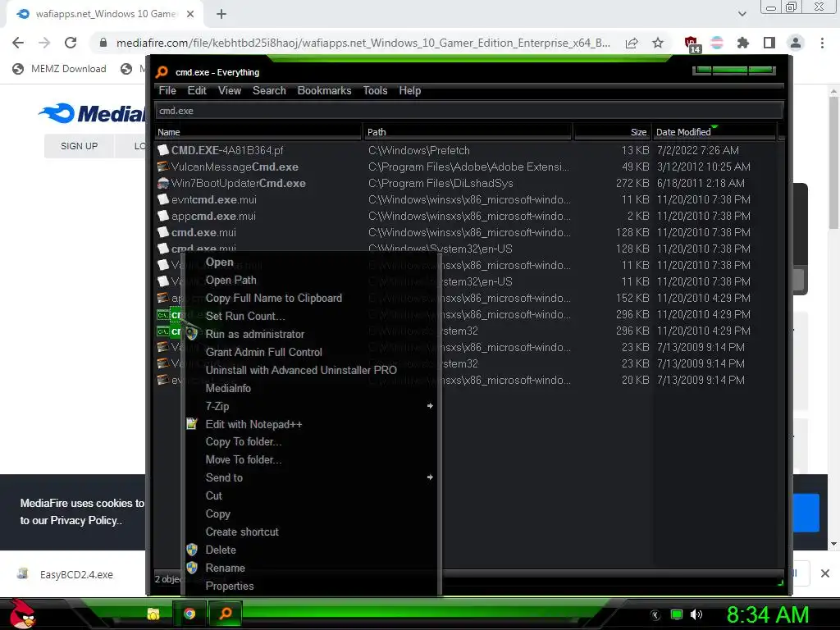Open the Help menu in Everything

click(x=410, y=90)
